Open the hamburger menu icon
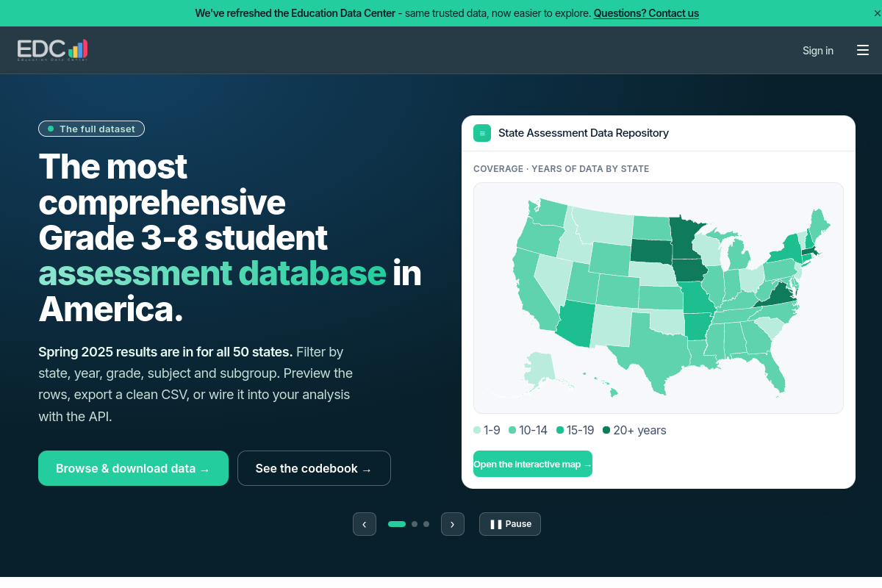Viewport: 882px width, 588px height. 863,50
